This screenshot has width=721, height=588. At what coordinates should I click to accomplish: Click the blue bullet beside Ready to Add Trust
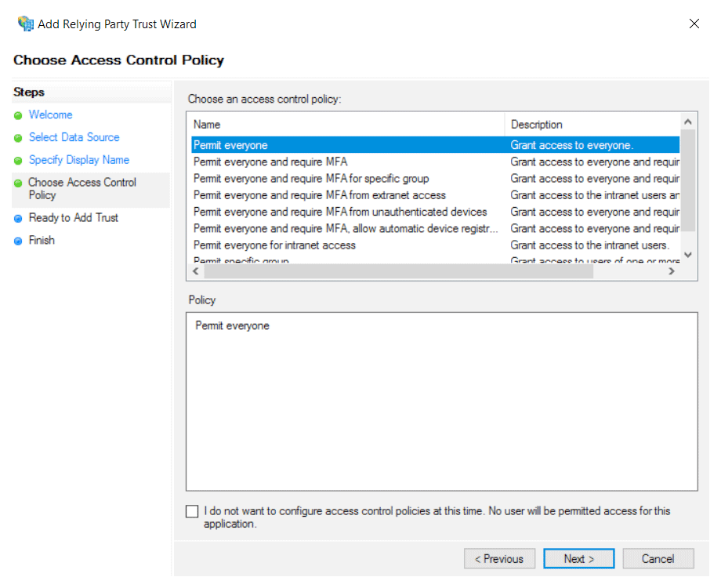pos(18,218)
